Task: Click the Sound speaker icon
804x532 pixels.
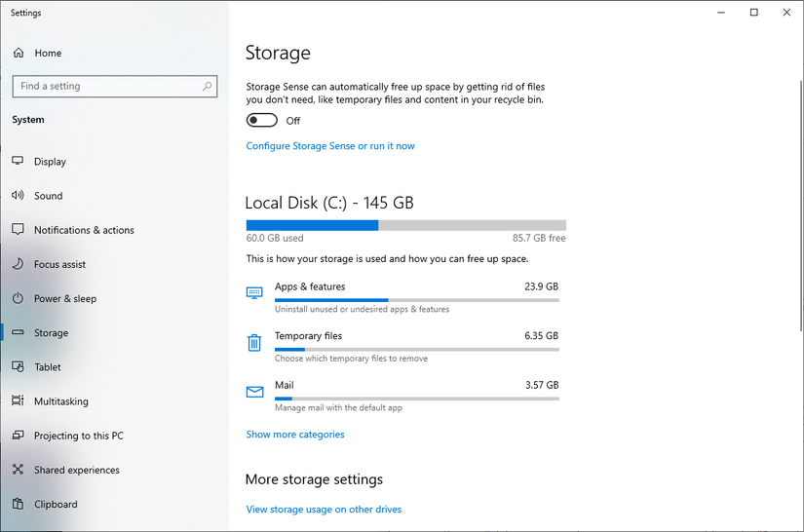Action: 18,195
